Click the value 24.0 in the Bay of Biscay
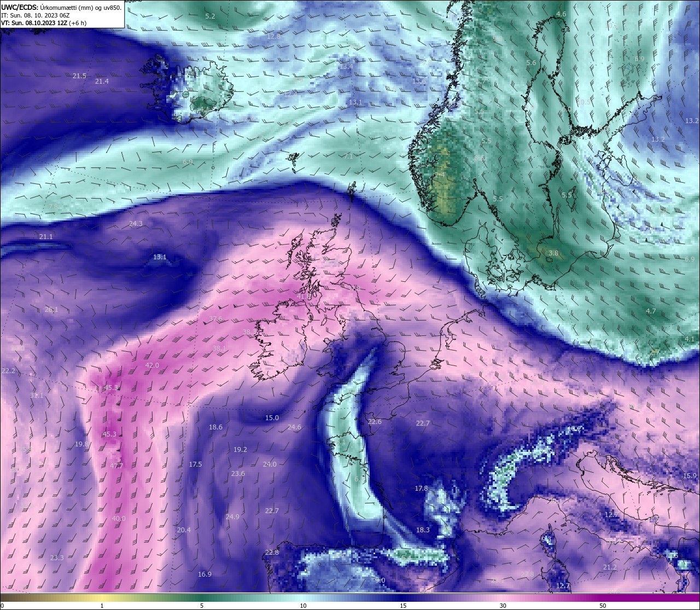This screenshot has height=610, width=700. pyautogui.click(x=270, y=464)
